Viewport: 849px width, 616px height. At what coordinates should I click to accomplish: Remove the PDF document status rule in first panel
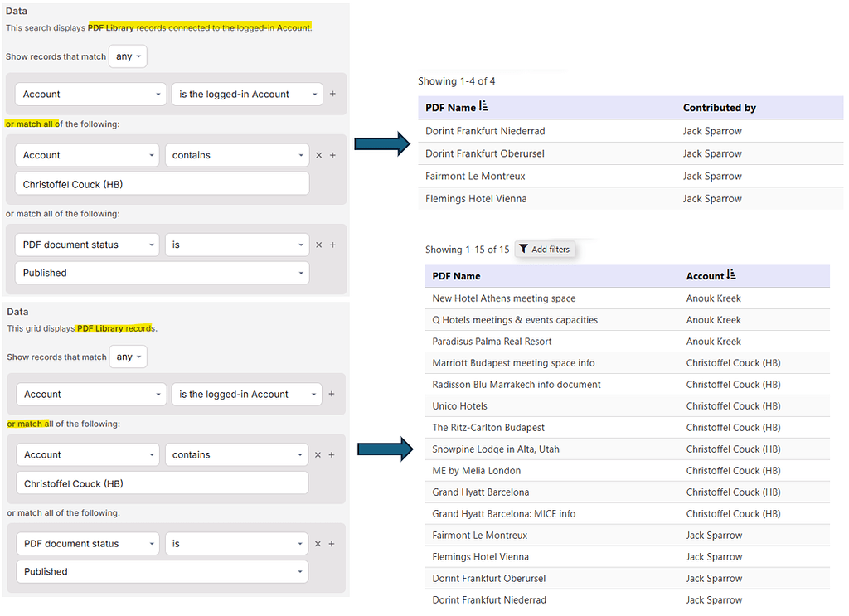[x=318, y=245]
